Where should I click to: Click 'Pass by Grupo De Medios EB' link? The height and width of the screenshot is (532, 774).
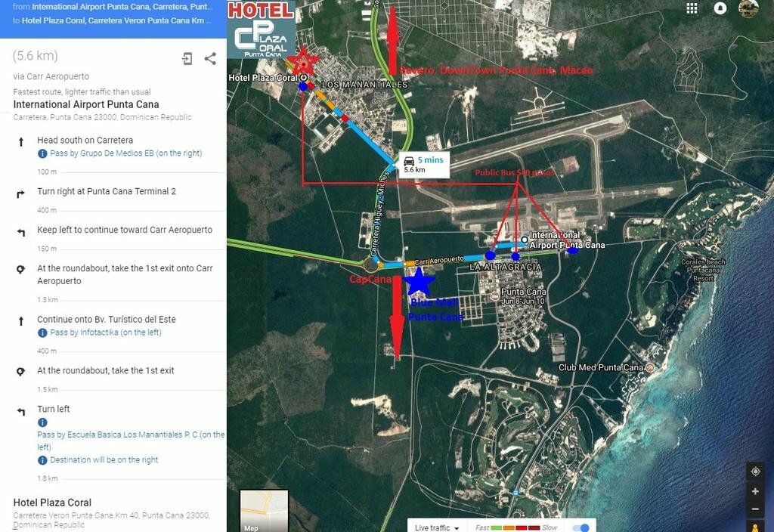125,153
